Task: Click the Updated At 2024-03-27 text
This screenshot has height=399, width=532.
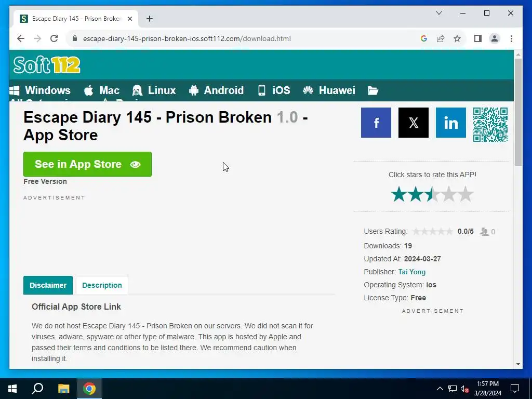Action: (403, 259)
